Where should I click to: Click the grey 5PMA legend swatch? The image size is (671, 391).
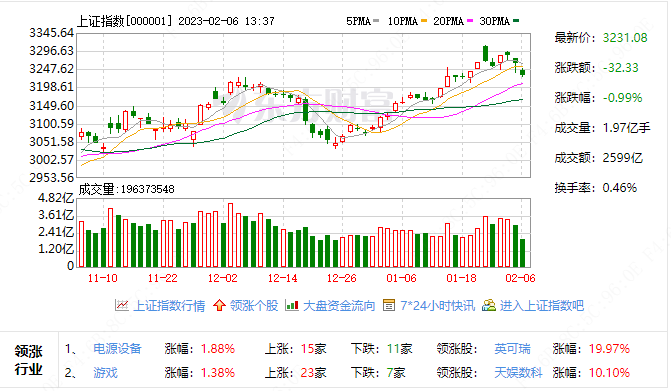[x=376, y=21]
